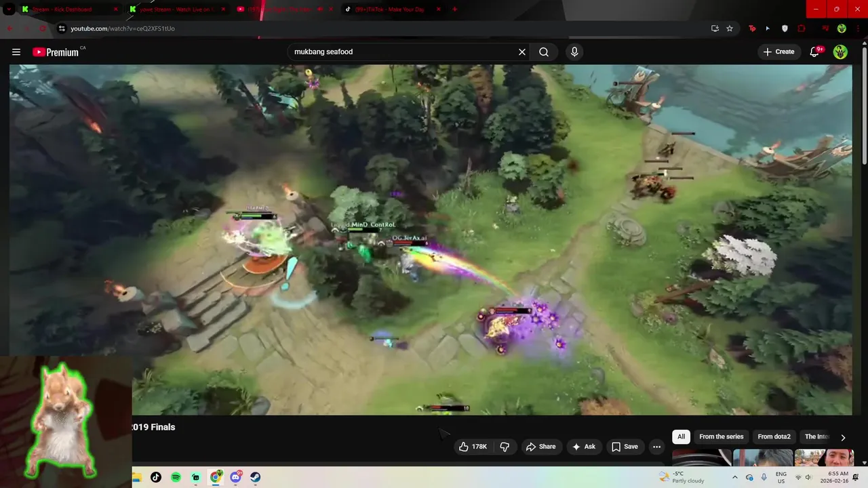
Task: Open the blue cursor arrow extension
Action: click(768, 28)
